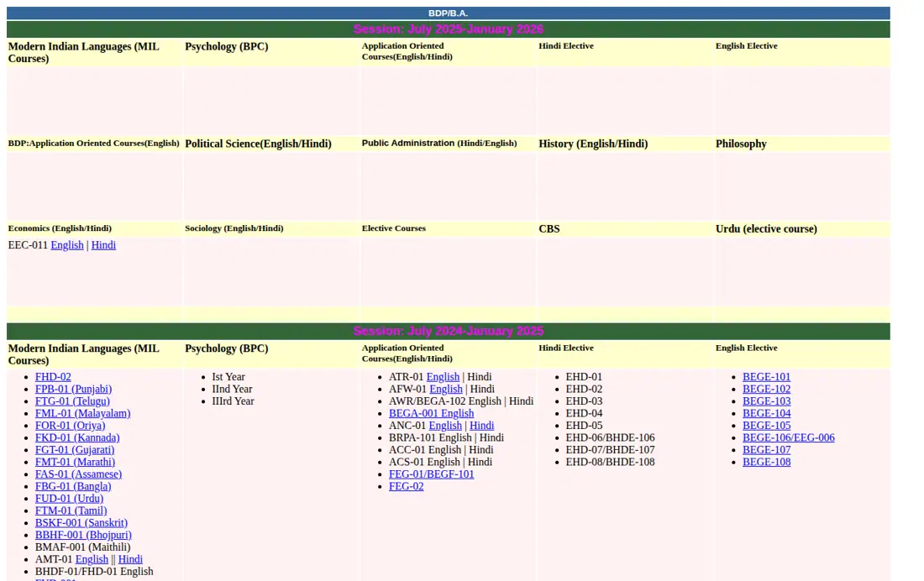Select the History (English/Hindi) heading
The image size is (924, 581).
tap(593, 144)
